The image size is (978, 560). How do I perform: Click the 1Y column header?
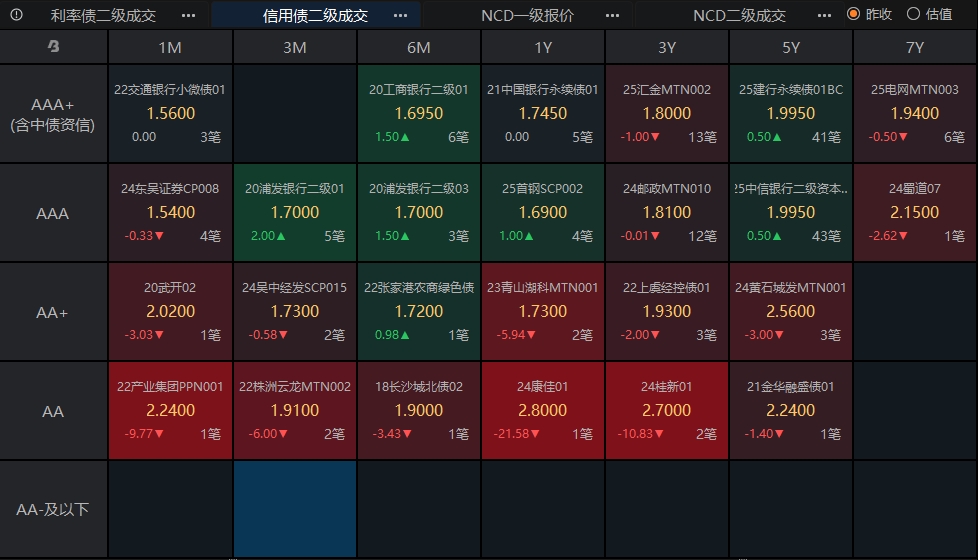click(x=543, y=47)
